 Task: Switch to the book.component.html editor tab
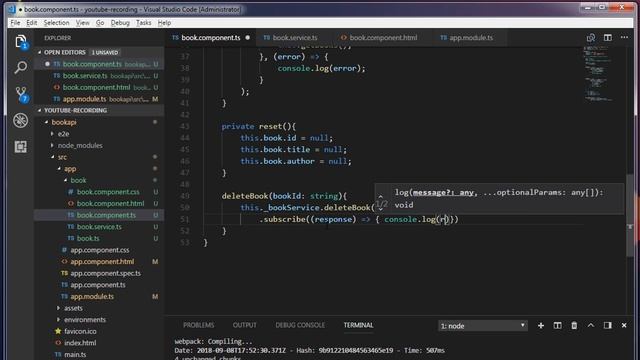[x=383, y=38]
